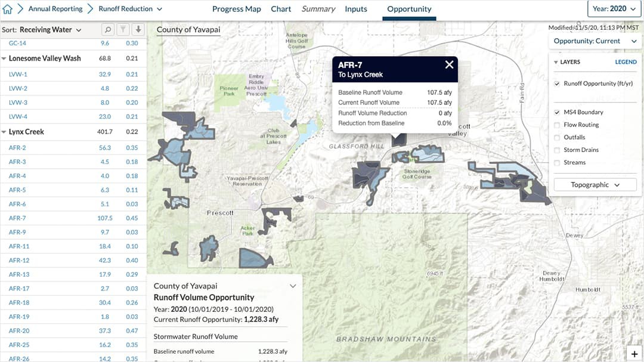
Task: Go to home via the house icon
Action: point(7,9)
